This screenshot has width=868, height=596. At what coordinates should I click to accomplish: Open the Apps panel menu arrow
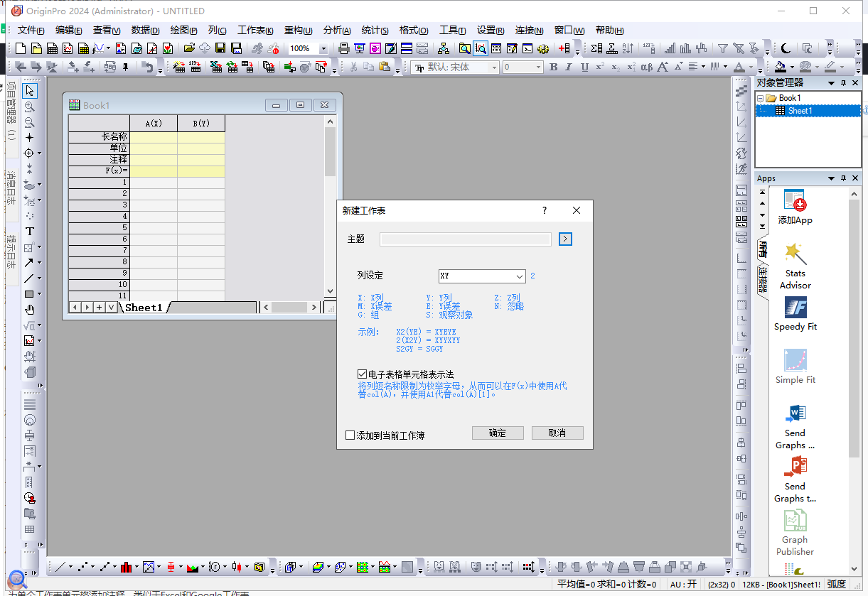830,178
